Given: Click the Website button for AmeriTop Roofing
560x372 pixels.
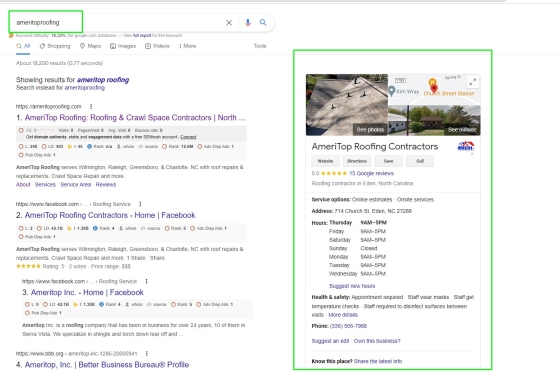Looking at the screenshot, I should point(325,161).
